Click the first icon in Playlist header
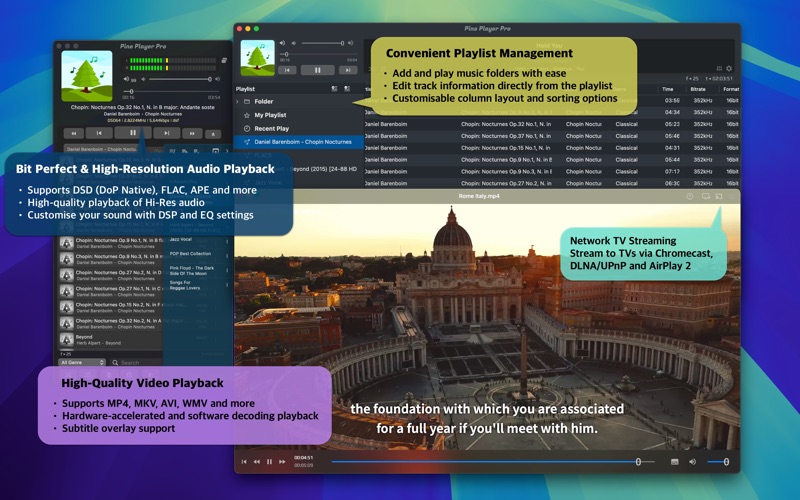This screenshot has width=800, height=500. (x=334, y=89)
